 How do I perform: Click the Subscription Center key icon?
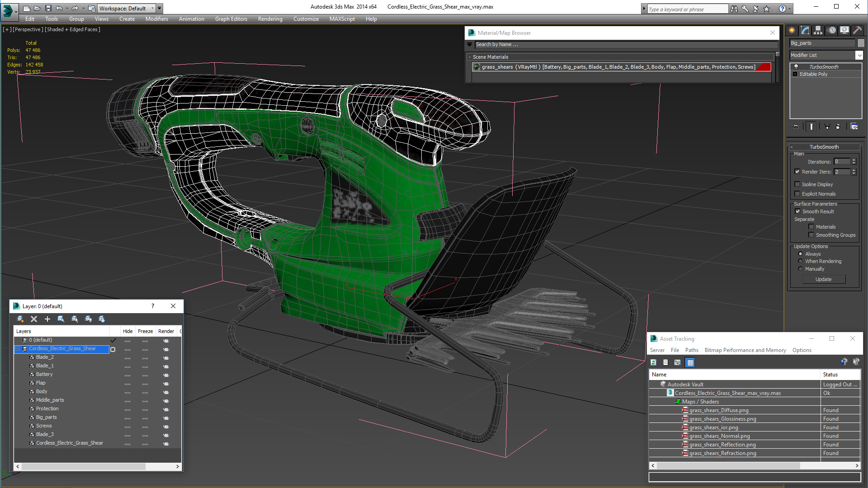[x=745, y=9]
